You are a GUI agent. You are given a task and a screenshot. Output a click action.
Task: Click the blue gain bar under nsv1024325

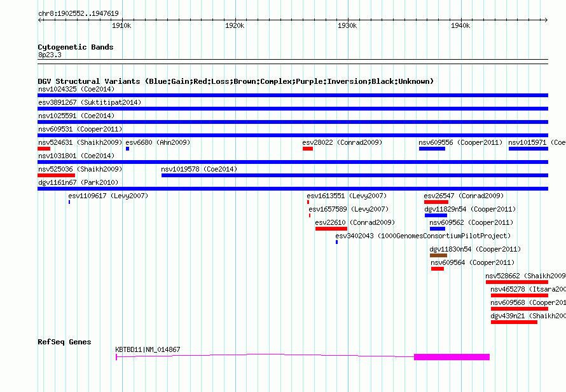[x=293, y=95]
